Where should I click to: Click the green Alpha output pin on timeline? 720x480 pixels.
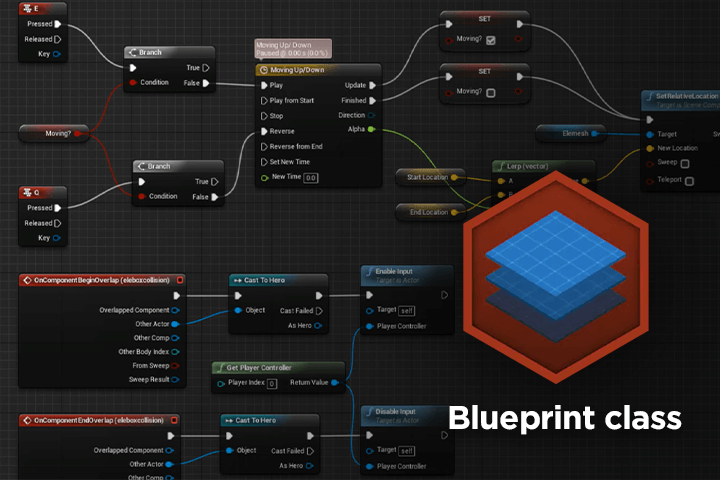click(x=371, y=130)
